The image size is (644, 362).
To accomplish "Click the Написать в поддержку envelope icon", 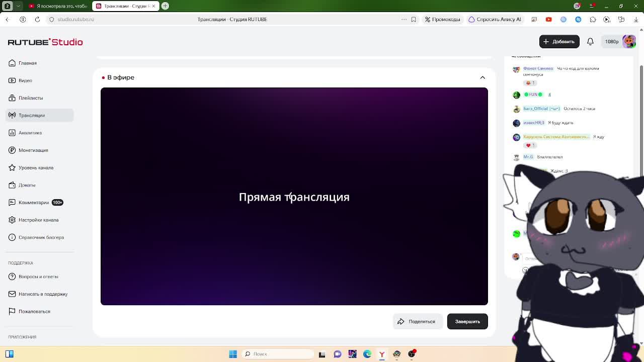I will tap(12, 294).
